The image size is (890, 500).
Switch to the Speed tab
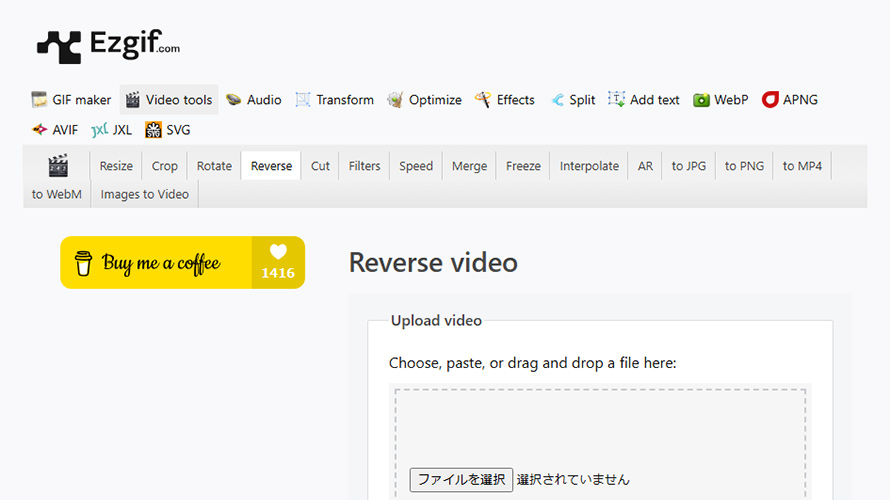[416, 166]
